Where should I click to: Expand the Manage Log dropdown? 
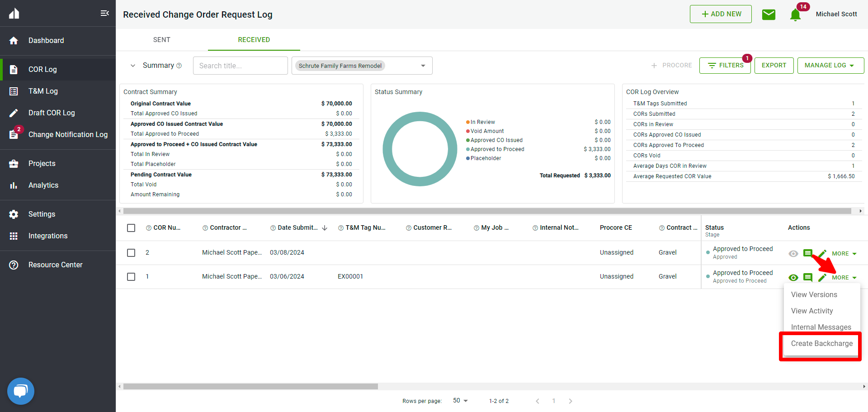click(x=830, y=66)
